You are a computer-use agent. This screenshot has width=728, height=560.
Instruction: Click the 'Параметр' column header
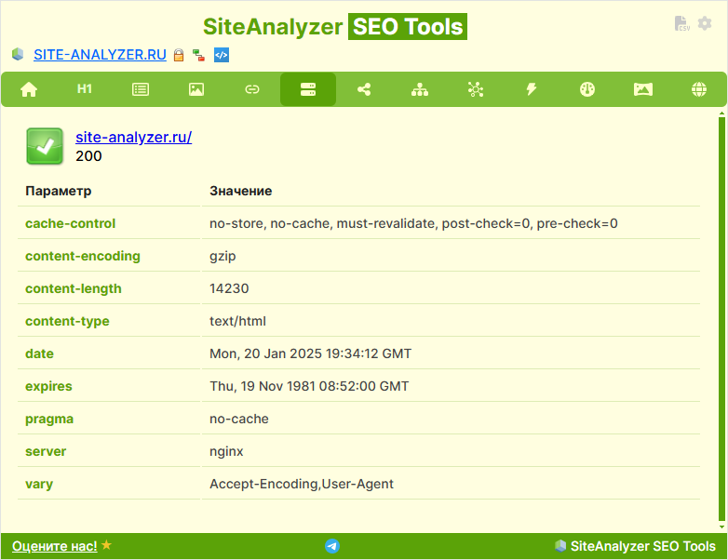[59, 191]
